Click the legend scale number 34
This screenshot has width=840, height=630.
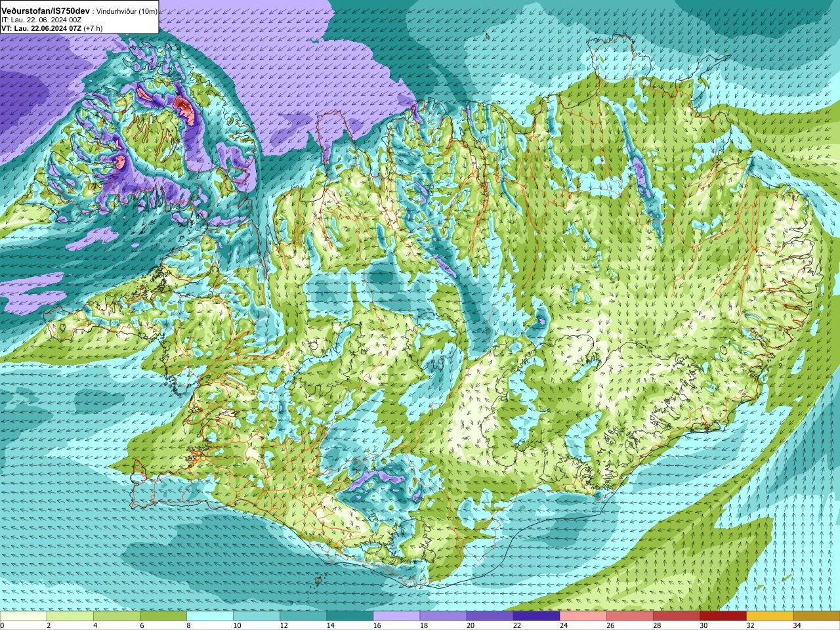coord(797,625)
